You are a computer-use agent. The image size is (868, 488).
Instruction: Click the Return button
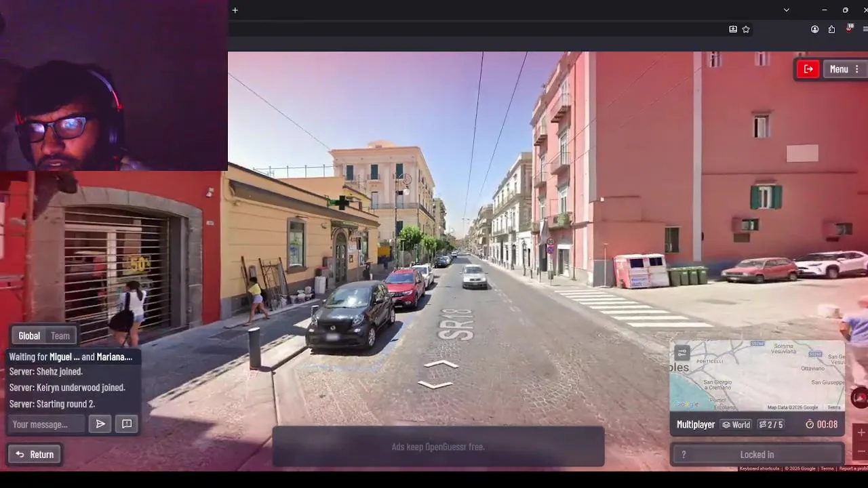(35, 454)
